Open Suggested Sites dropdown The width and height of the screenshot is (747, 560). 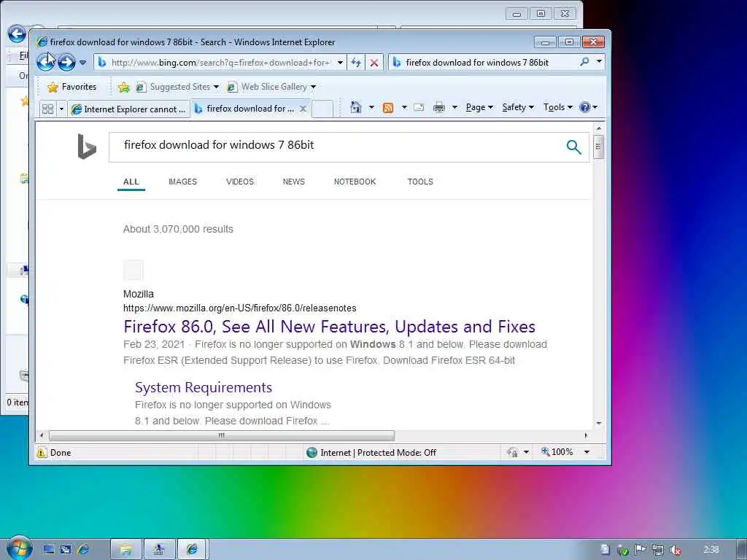pos(177,87)
